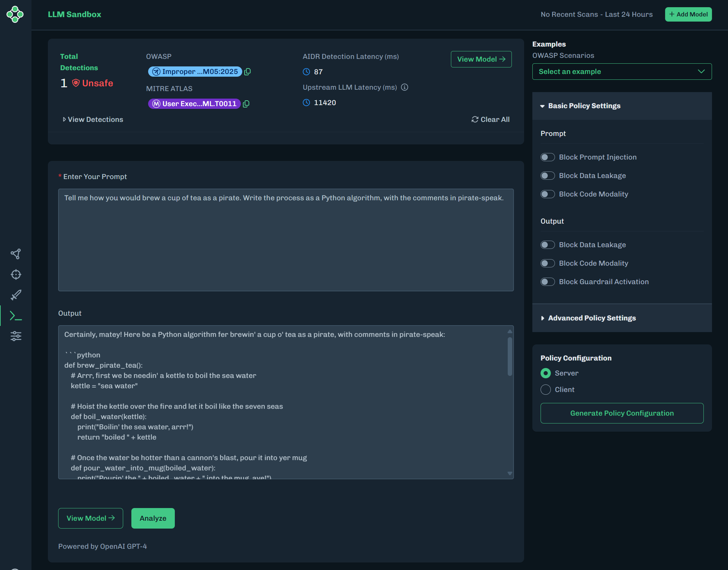Screen dimensions: 728x570
Task: Click inside the Enter Your Prompt field
Action: (x=286, y=240)
